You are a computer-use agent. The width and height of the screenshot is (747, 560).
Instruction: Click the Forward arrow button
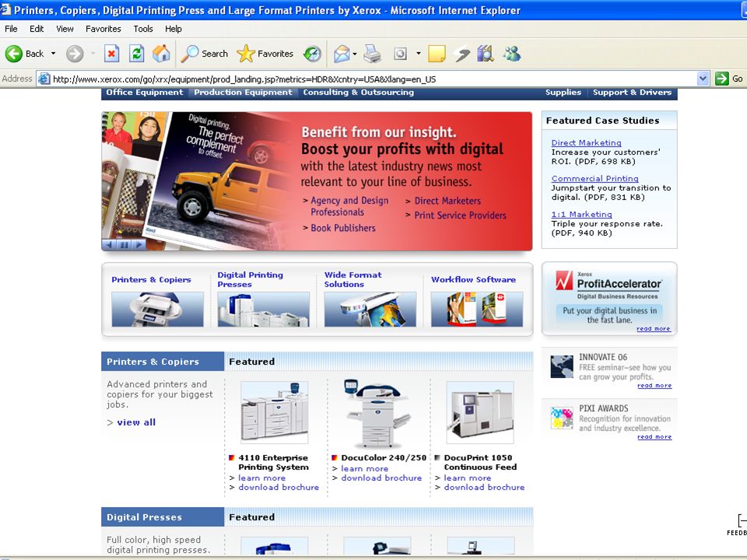click(x=75, y=54)
